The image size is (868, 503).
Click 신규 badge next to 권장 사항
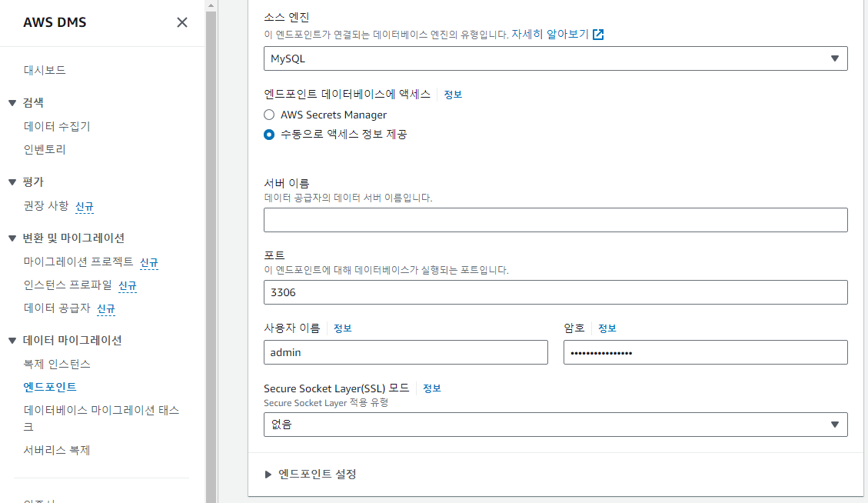point(84,207)
